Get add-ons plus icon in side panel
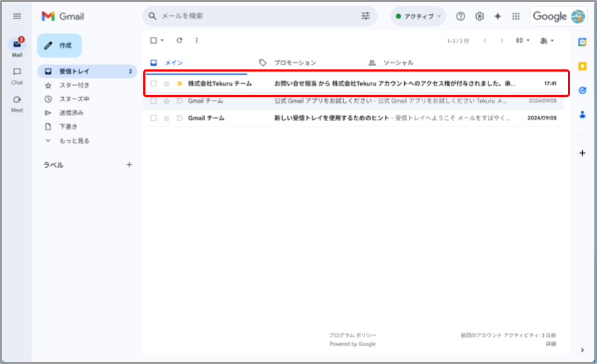This screenshot has height=364, width=597. click(x=582, y=153)
